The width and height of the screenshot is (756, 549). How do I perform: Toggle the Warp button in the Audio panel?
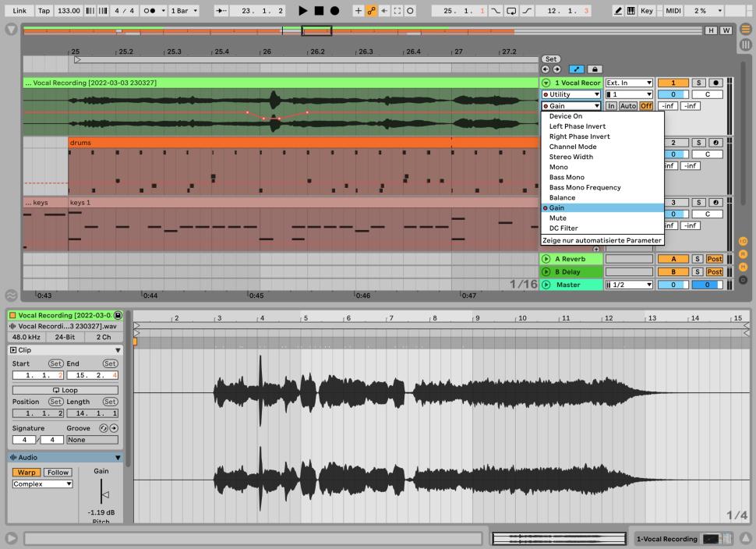click(x=26, y=473)
